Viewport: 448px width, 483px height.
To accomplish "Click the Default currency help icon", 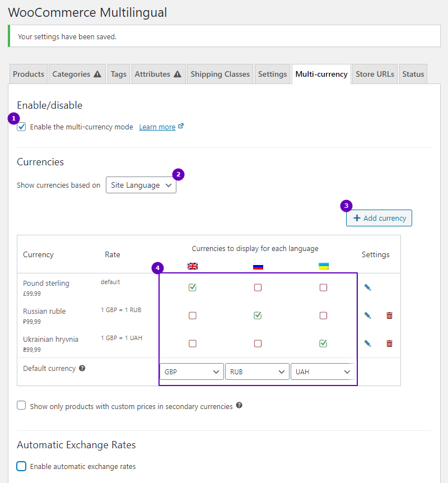I will (82, 368).
